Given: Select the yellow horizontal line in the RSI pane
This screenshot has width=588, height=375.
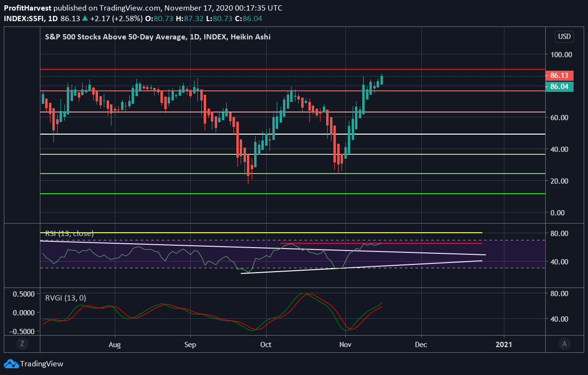Looking at the screenshot, I should [261, 233].
